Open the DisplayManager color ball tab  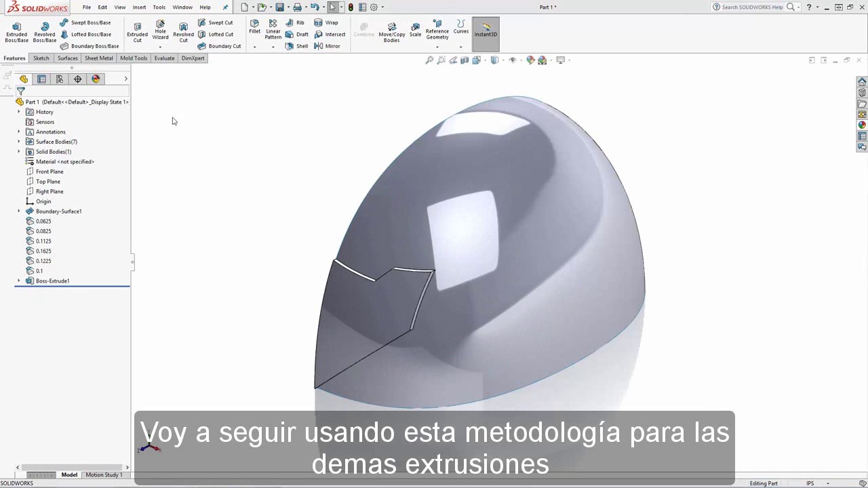pos(96,79)
